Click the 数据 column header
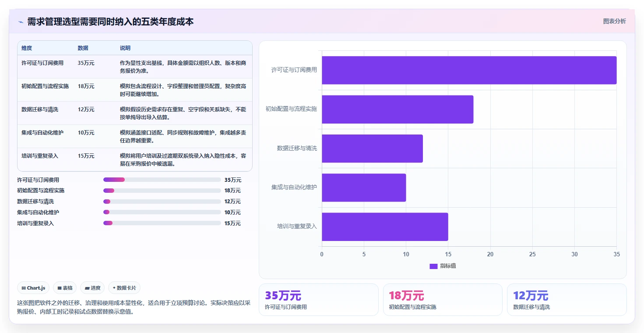The width and height of the screenshot is (644, 333). [x=83, y=48]
